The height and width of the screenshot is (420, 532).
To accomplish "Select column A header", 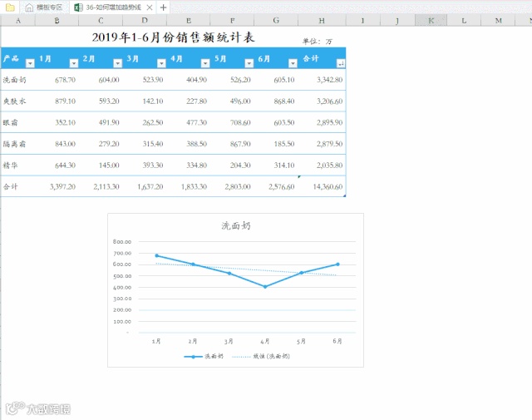I will tap(18, 21).
